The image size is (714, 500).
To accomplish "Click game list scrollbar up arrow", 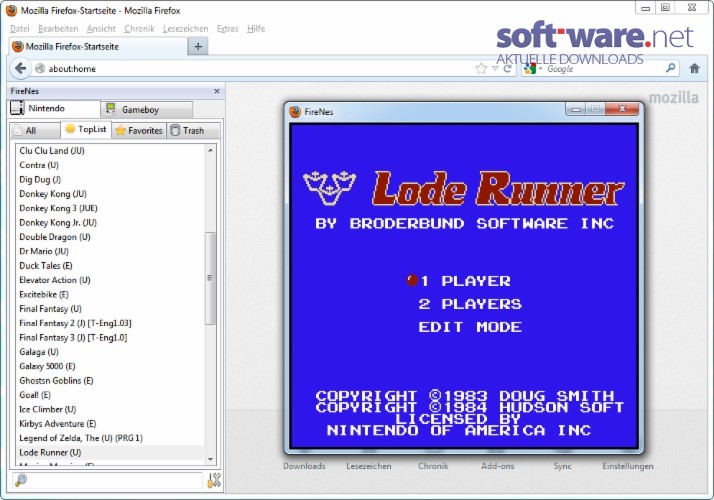I will pos(210,150).
